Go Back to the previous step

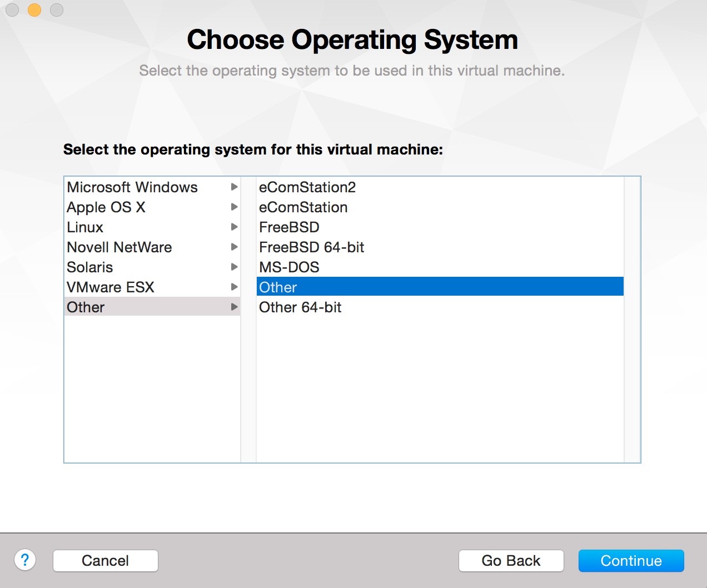pos(511,561)
